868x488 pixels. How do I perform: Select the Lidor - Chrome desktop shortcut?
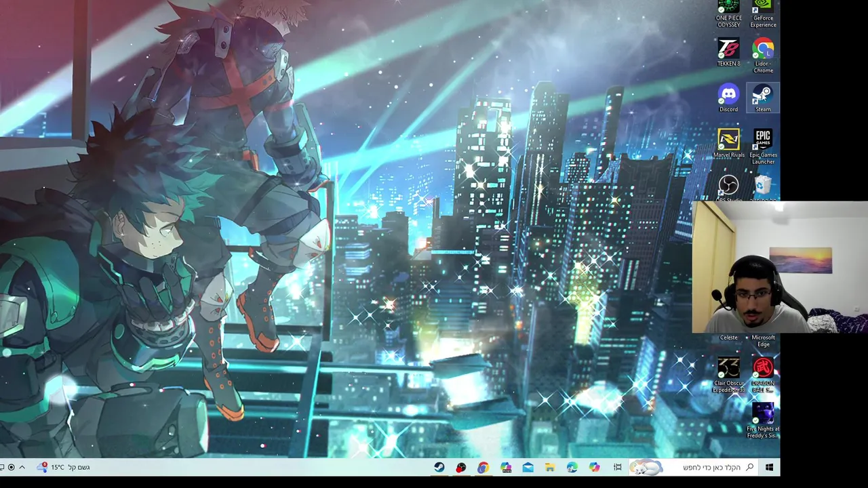click(763, 56)
